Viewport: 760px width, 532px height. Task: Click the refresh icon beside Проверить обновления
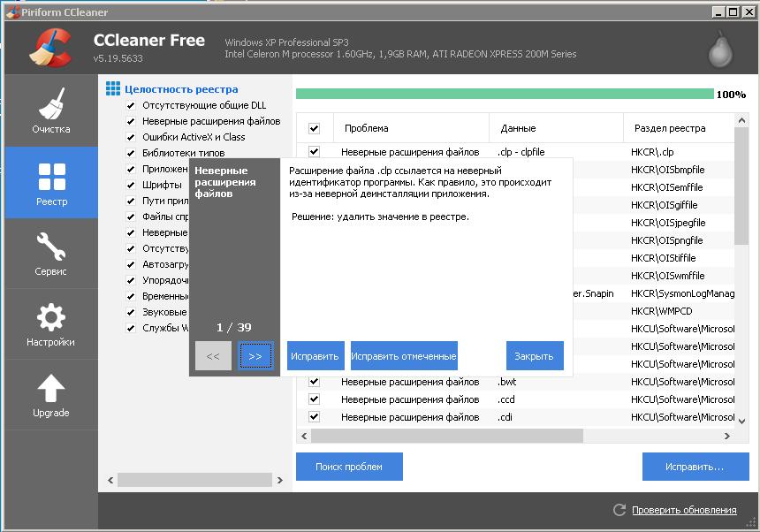tap(619, 510)
